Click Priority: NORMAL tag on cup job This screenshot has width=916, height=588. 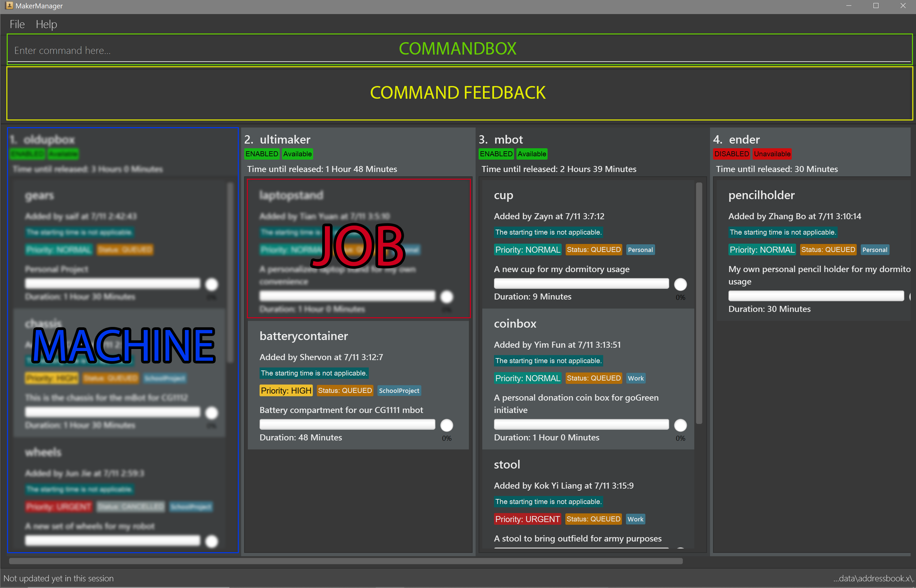[527, 250]
